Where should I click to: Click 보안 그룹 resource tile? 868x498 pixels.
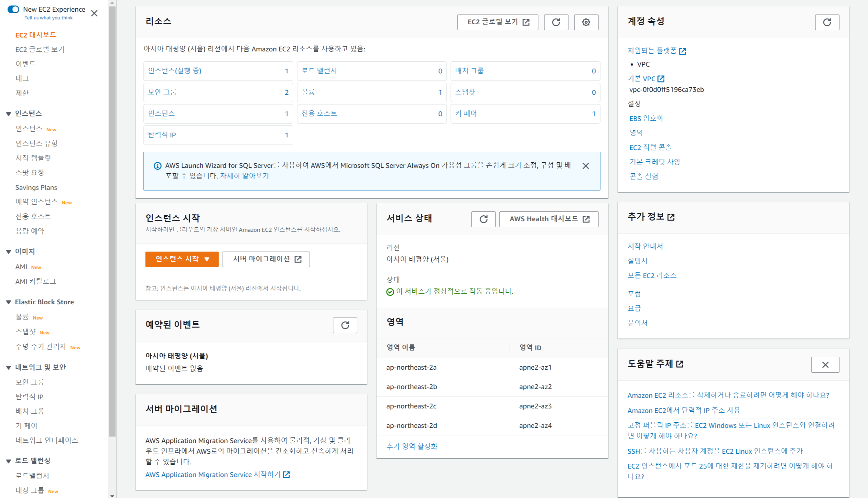pos(218,92)
